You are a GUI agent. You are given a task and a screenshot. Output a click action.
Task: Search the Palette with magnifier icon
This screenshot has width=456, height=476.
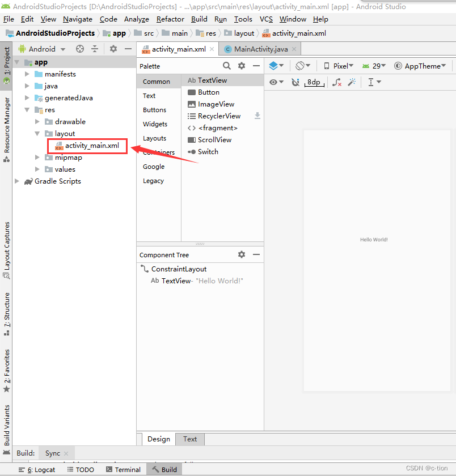click(x=227, y=66)
